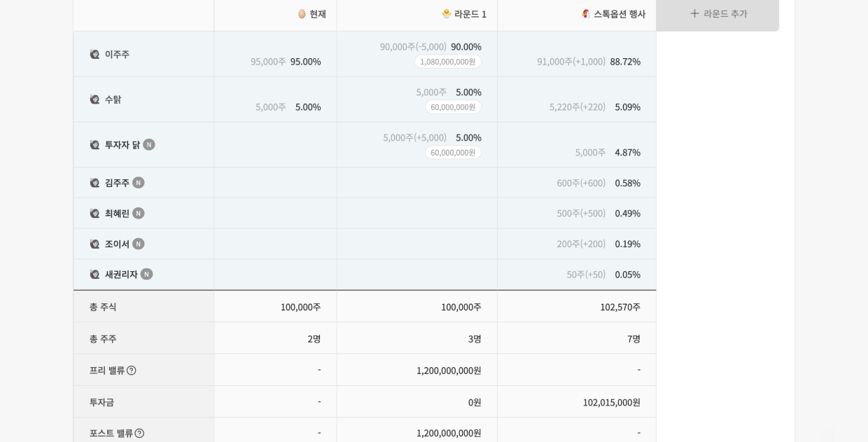Click the 60,000,000원 pill in 수탉 row
Screen dimensions: 868x442
(x=453, y=107)
